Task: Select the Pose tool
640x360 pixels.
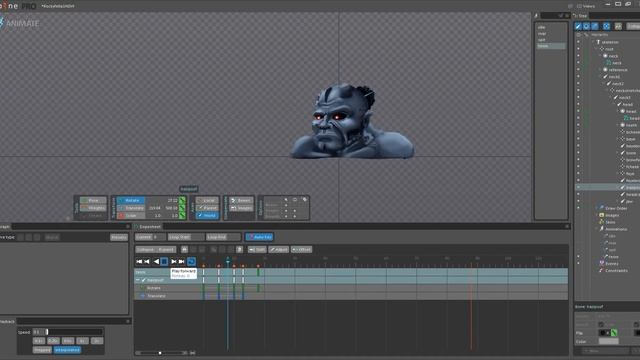Action: pos(93,200)
